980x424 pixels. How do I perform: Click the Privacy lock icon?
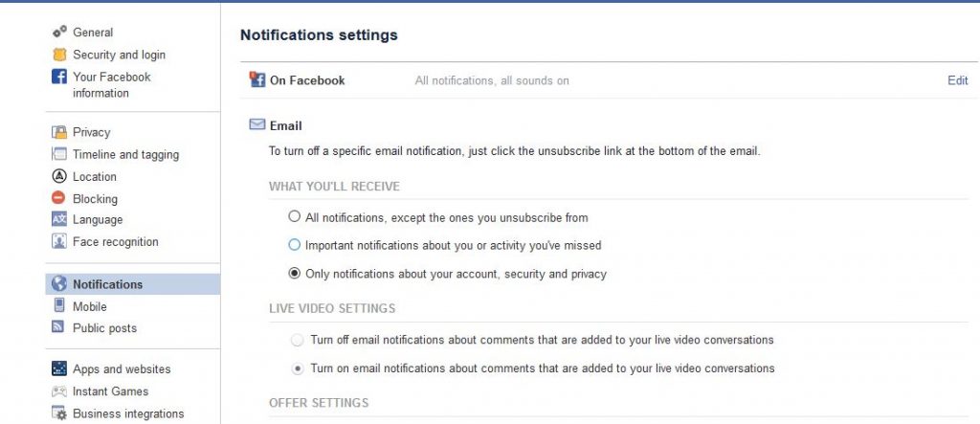click(x=59, y=132)
